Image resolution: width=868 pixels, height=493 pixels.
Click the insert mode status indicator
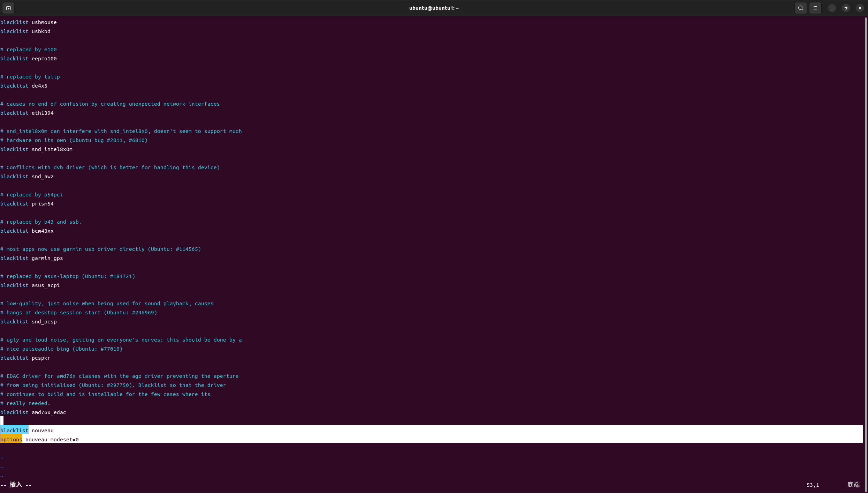click(x=16, y=485)
